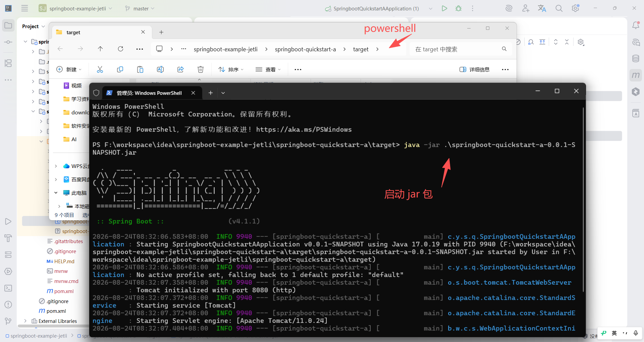
Task: Open Code With Me user icon
Action: pyautogui.click(x=526, y=8)
